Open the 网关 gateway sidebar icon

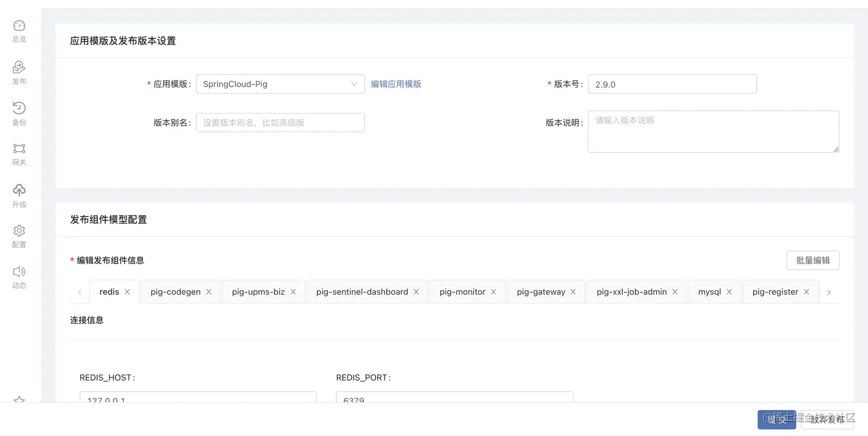pos(19,149)
